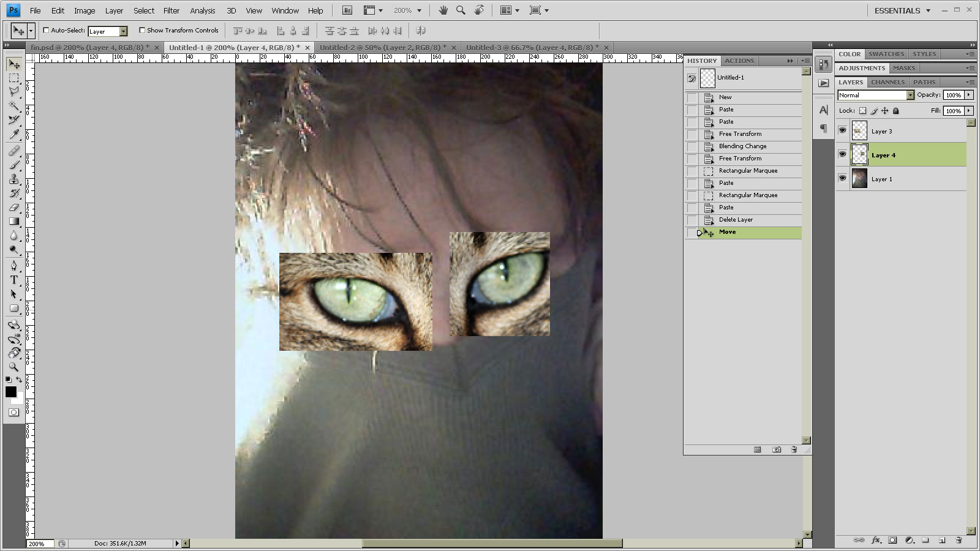Hide Layer 3 using its eye icon
980x551 pixels.
pos(843,130)
